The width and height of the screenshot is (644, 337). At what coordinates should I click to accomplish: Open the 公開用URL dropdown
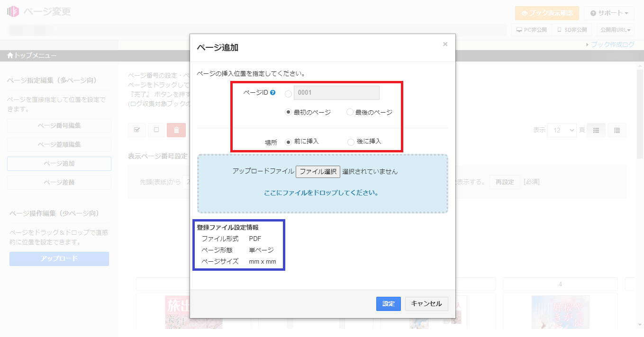coord(615,29)
